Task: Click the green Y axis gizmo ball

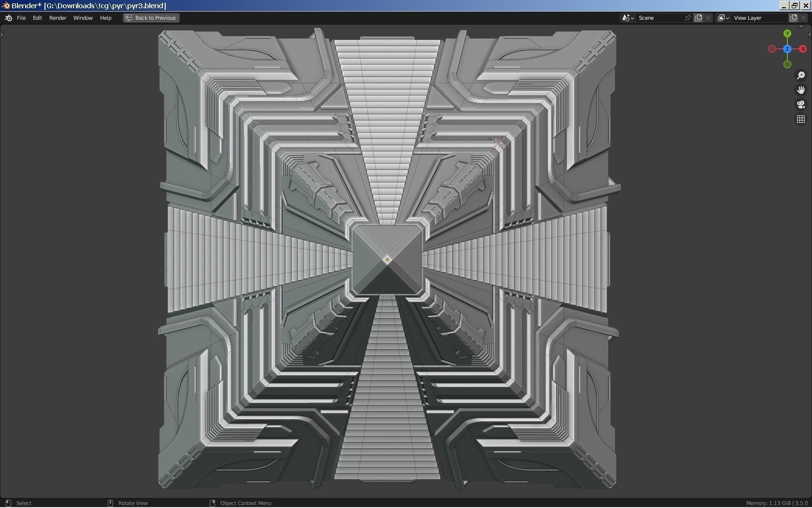Action: pyautogui.click(x=787, y=33)
